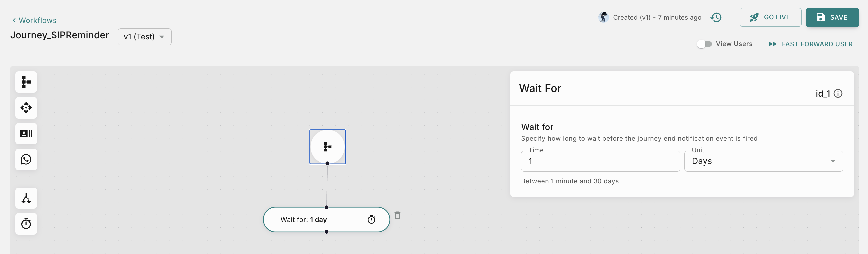The width and height of the screenshot is (868, 254).
Task: Open the v1 (Test) version dropdown
Action: (145, 37)
